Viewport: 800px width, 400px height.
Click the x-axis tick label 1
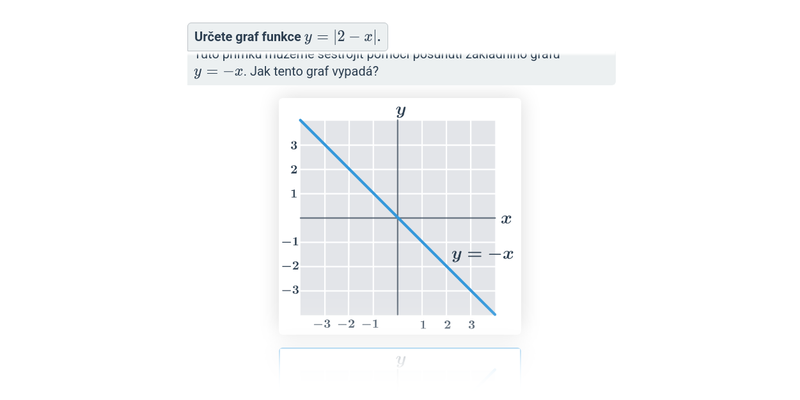pyautogui.click(x=423, y=325)
